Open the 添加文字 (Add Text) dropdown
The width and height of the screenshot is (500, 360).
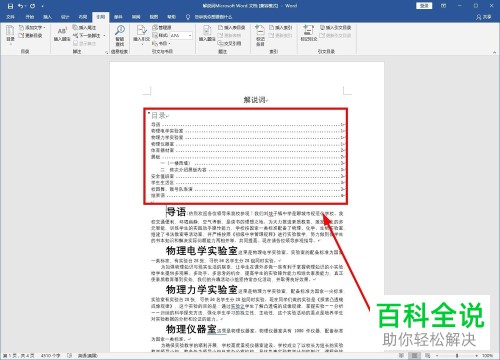tap(32, 27)
